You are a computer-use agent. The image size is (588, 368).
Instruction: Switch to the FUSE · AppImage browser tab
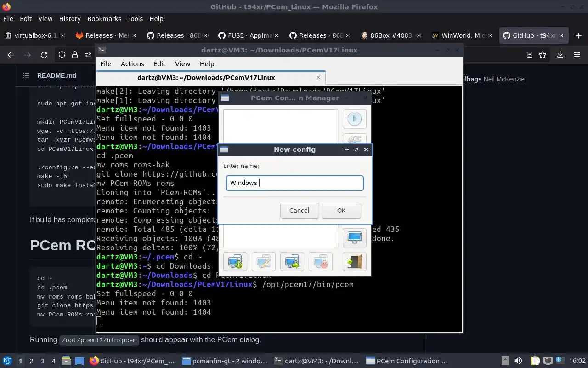click(x=248, y=35)
